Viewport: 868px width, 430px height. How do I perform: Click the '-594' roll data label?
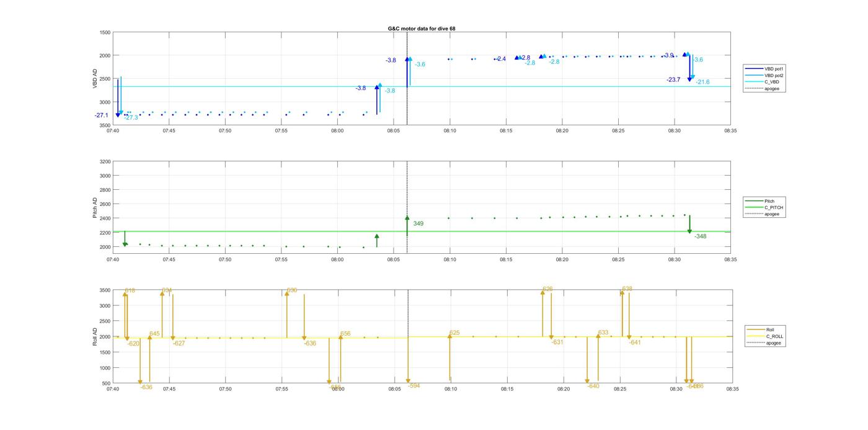(x=414, y=386)
